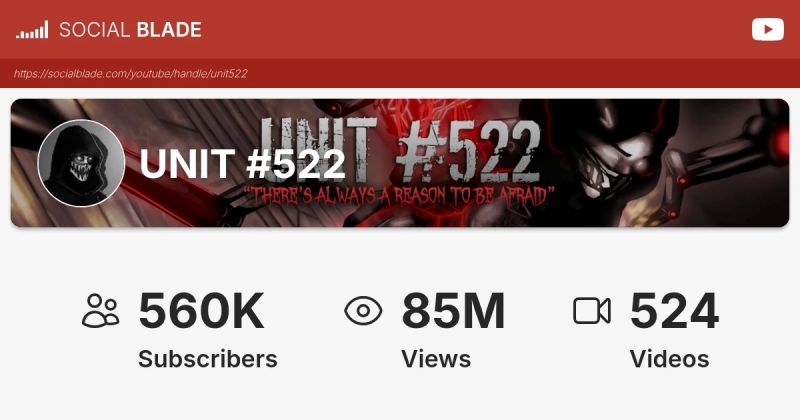Screen dimensions: 800x420
Task: Click the SOCIAL BLADE brand text
Action: tap(130, 30)
